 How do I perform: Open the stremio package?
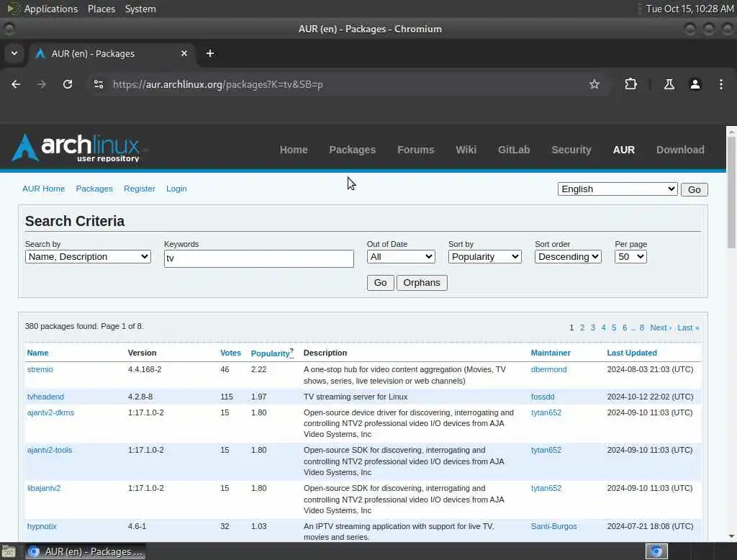[x=40, y=369]
